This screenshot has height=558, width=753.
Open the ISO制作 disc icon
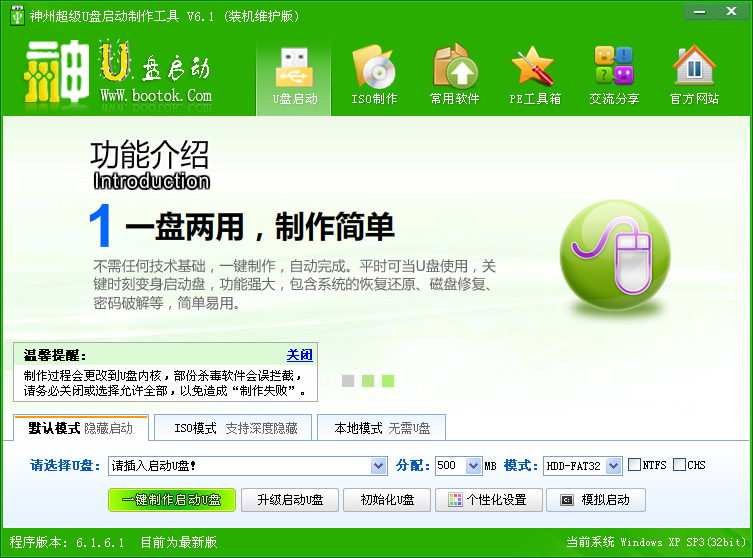(x=374, y=67)
